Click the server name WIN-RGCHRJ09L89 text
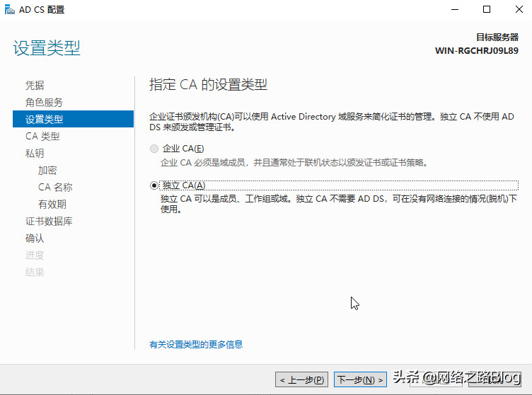 [477, 51]
